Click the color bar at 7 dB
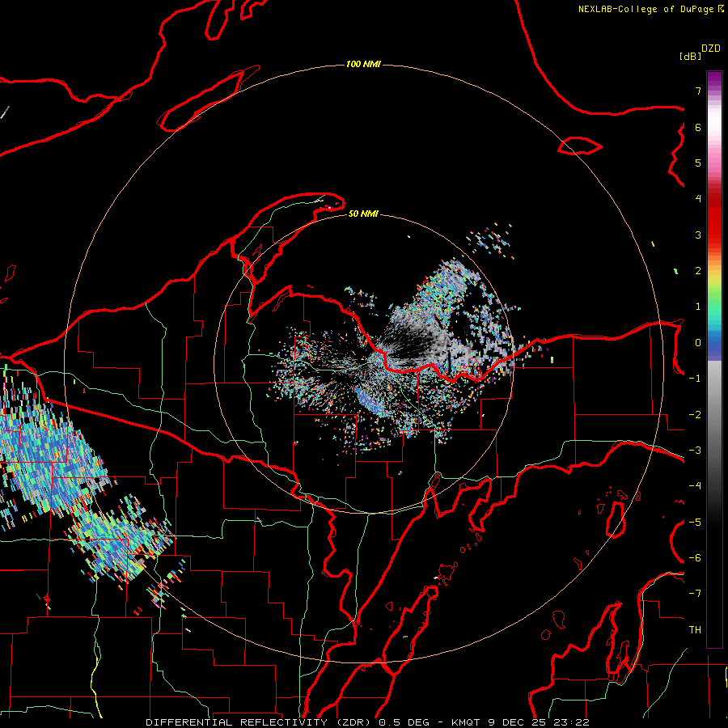 [714, 91]
